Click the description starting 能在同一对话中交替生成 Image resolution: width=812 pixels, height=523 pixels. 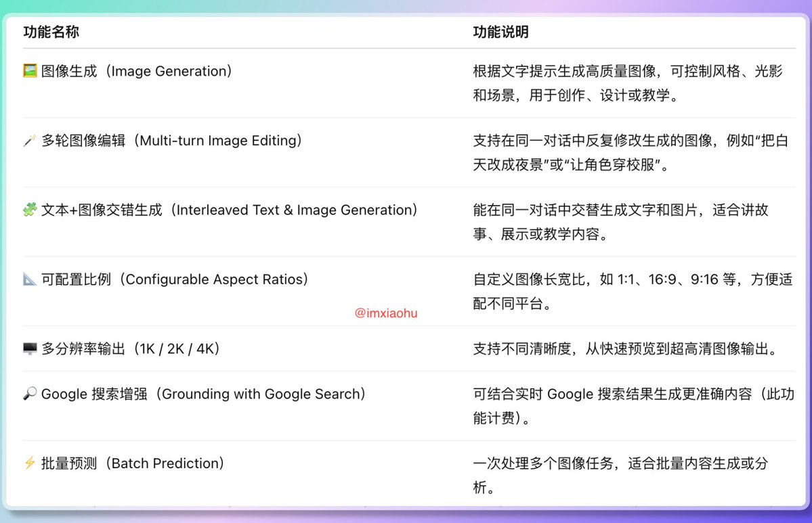[x=620, y=222]
